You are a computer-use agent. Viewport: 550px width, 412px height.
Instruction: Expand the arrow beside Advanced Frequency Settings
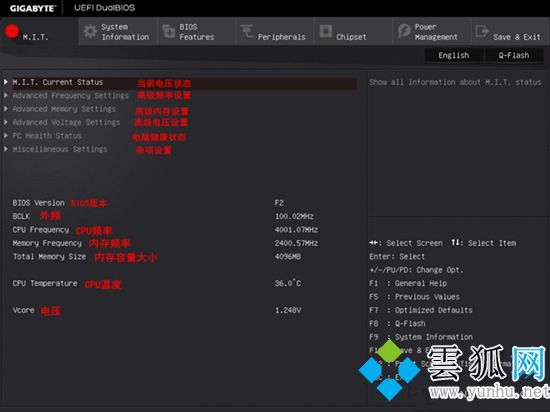(6, 95)
